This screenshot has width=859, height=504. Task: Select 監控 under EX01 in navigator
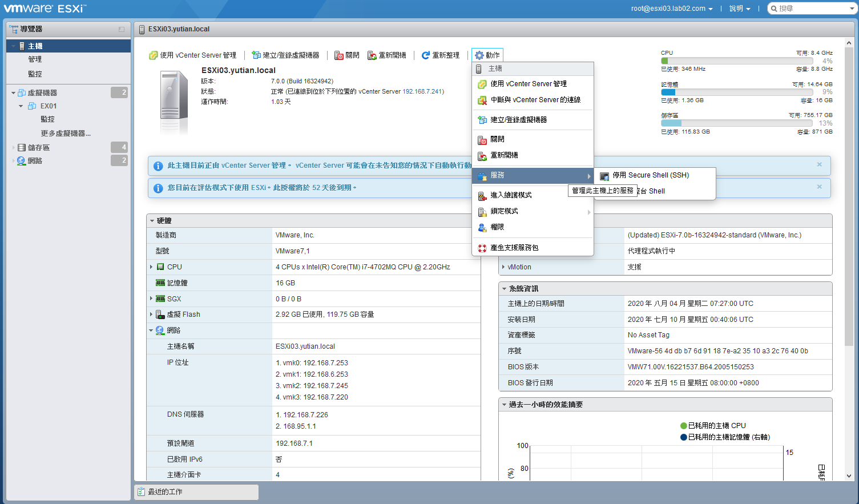[47, 119]
